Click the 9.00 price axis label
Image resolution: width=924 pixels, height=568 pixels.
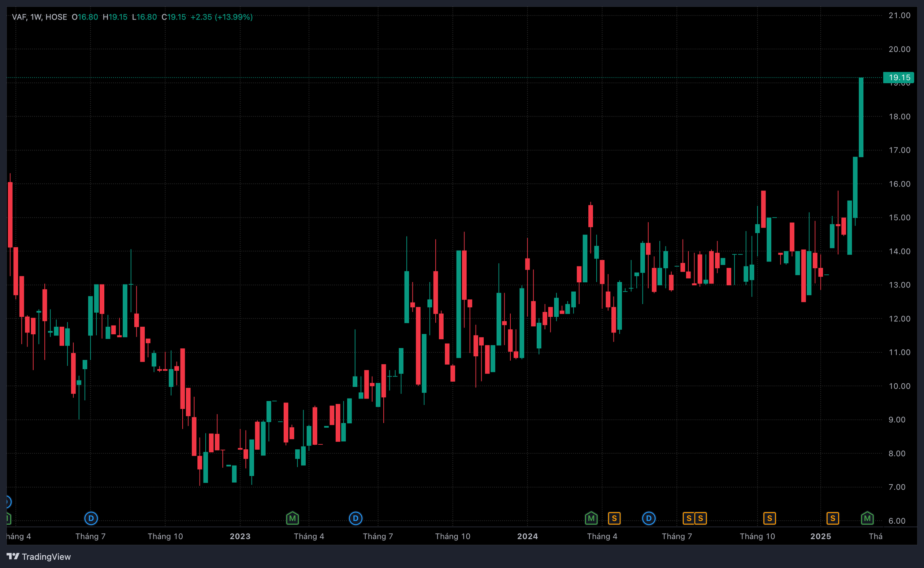tap(897, 420)
